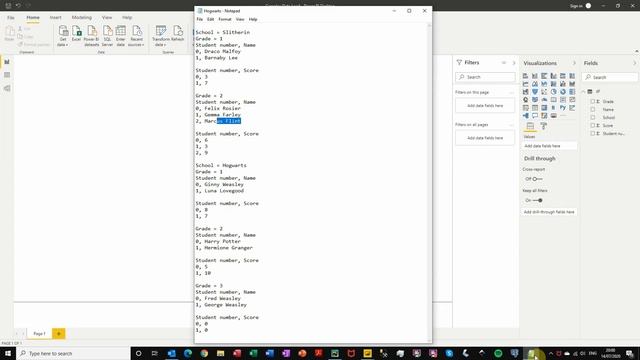Screen dimensions: 640x360
Task: Collapse the Visualizations pane chevron
Action: [x=574, y=63]
